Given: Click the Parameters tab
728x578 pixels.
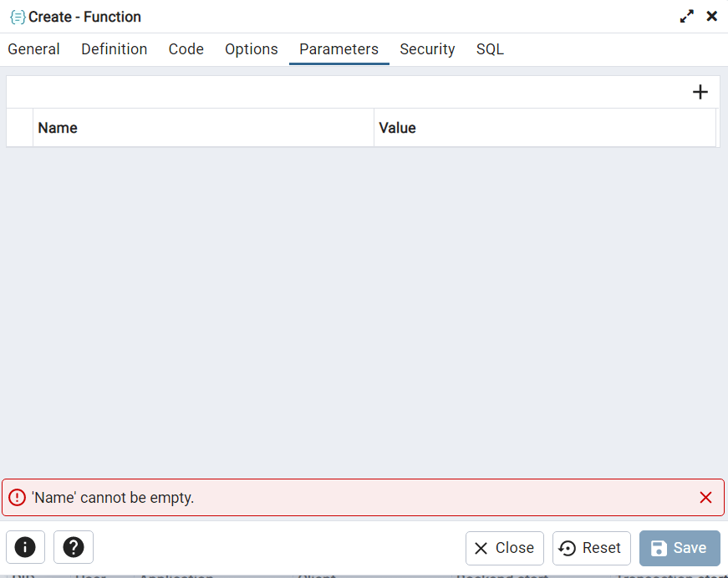Looking at the screenshot, I should coord(339,49).
